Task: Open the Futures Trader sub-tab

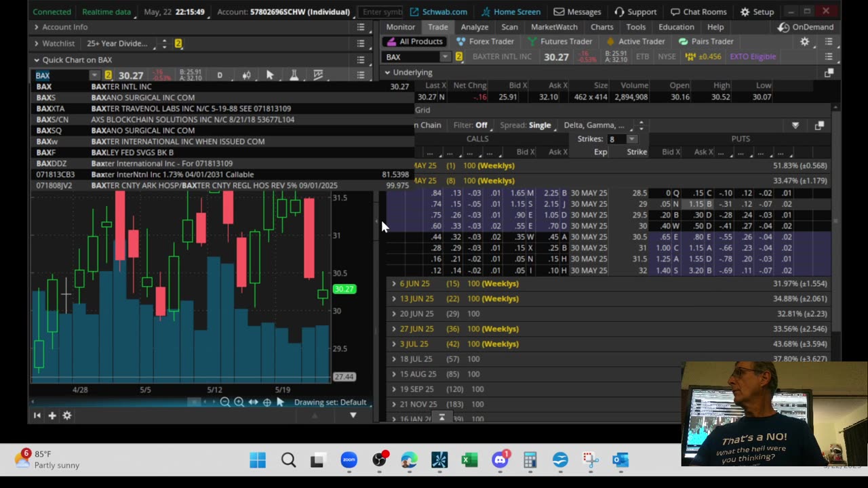Action: (x=559, y=41)
